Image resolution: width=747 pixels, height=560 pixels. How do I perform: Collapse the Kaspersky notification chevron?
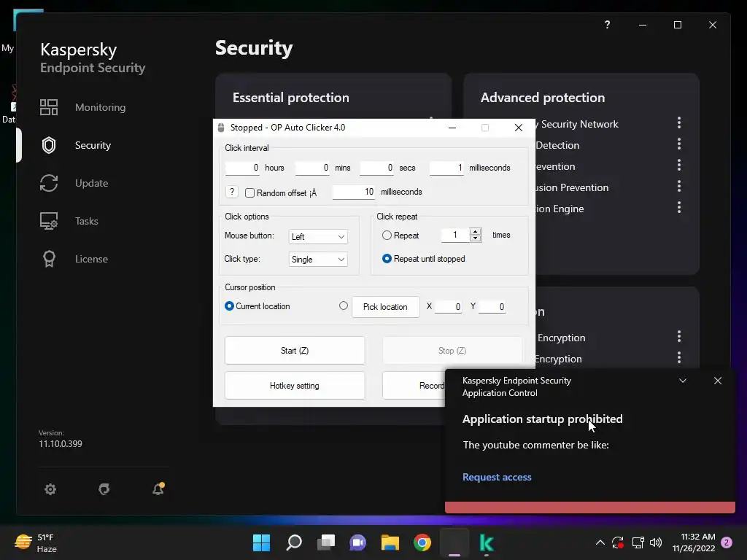coord(683,381)
